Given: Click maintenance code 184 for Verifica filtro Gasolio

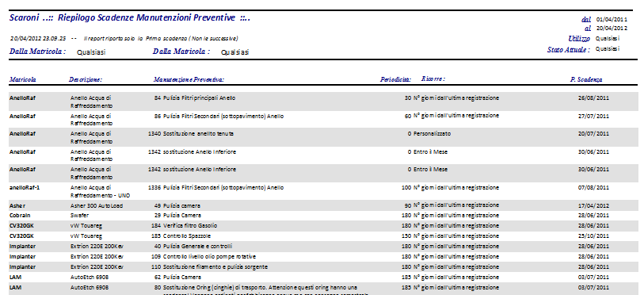Looking at the screenshot, I should tap(156, 225).
